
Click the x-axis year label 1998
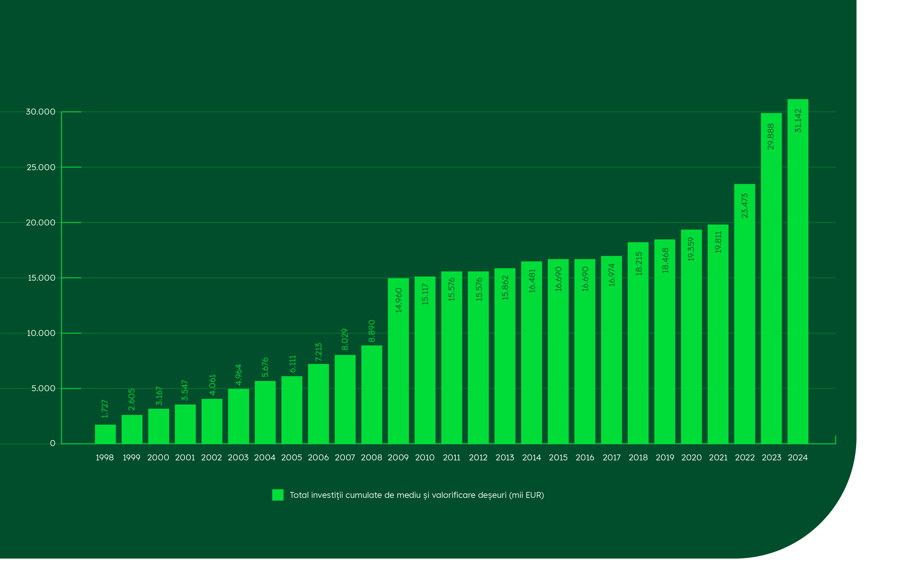[105, 457]
